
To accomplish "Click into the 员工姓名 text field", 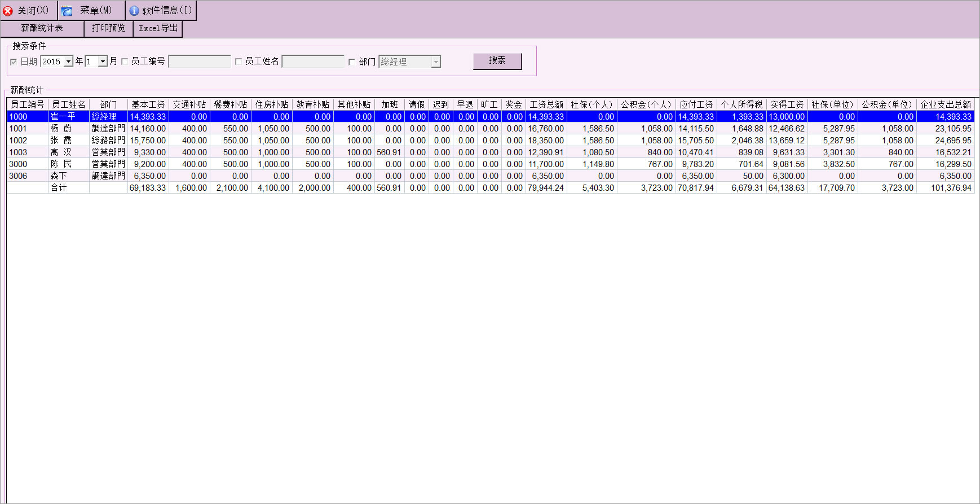I will point(313,62).
